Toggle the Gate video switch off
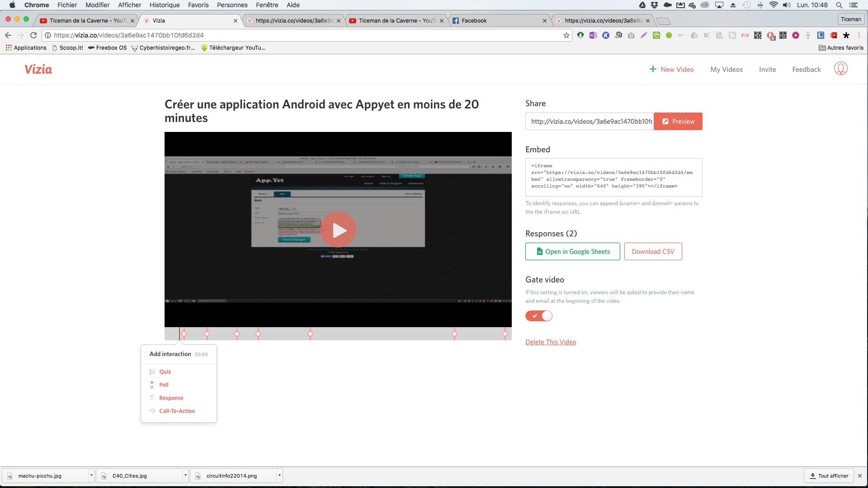The height and width of the screenshot is (488, 868). pos(538,316)
